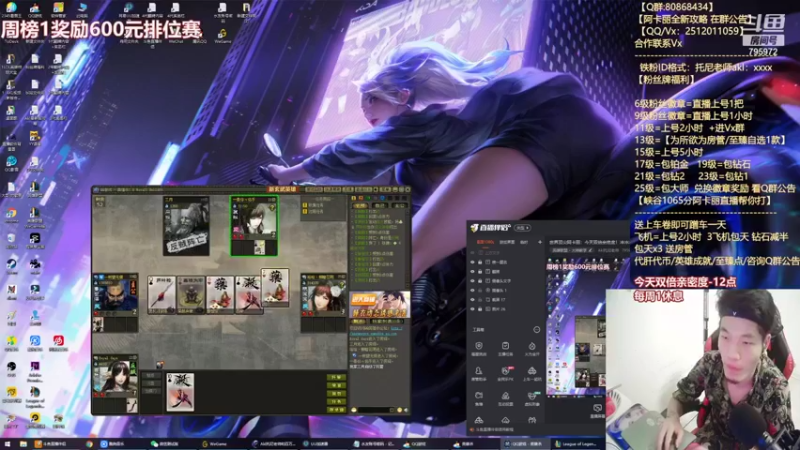Select 截屏 17 source row label
Viewport: 800px width, 450px height.
(498, 299)
